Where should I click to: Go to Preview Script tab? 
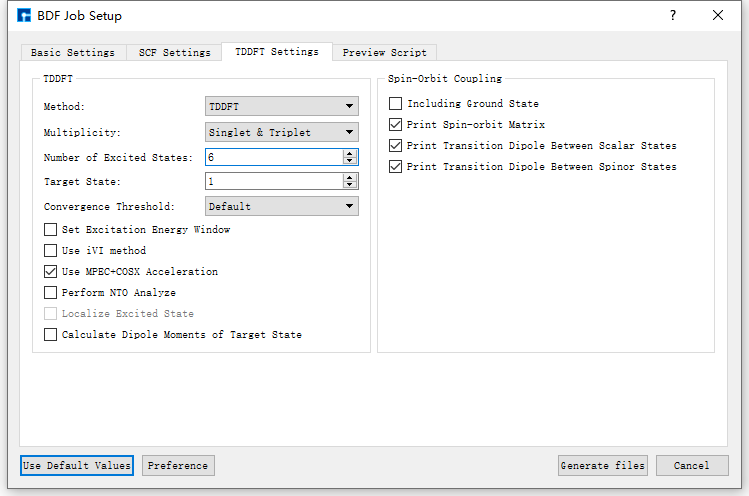coord(384,53)
